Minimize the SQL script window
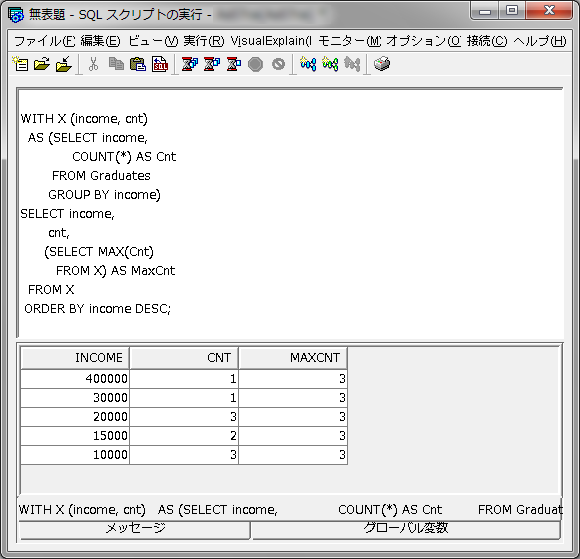This screenshot has height=559, width=580. 485,11
